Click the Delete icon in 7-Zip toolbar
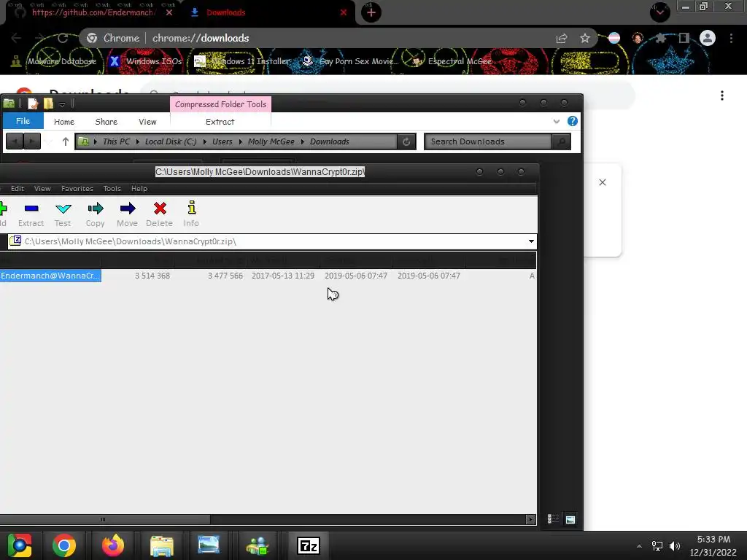 coord(160,214)
